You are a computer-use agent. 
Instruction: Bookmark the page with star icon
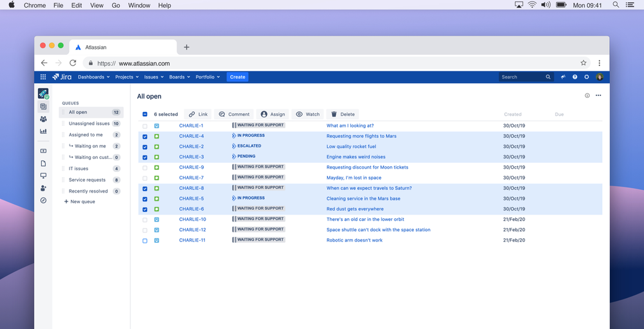tap(583, 63)
